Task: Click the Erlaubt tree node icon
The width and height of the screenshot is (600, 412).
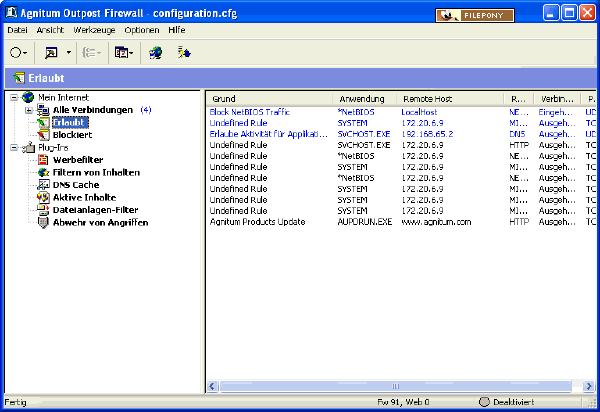Action: click(43, 122)
